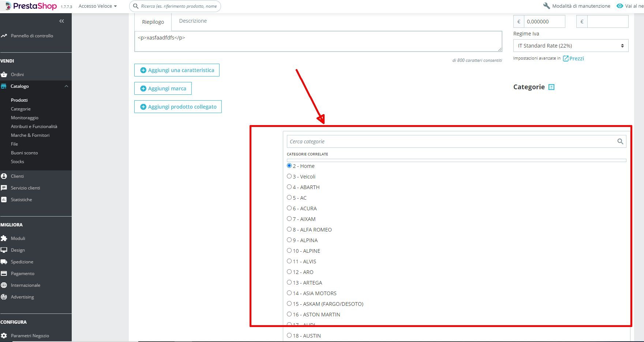This screenshot has width=644, height=342.
Task: Select the 7 - AIXAM category radio
Action: point(289,219)
